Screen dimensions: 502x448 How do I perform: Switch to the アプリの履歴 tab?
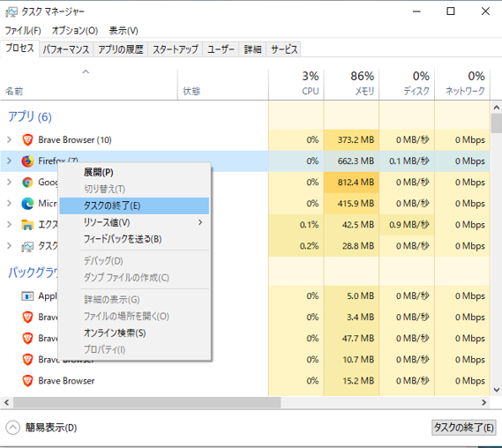pos(120,49)
